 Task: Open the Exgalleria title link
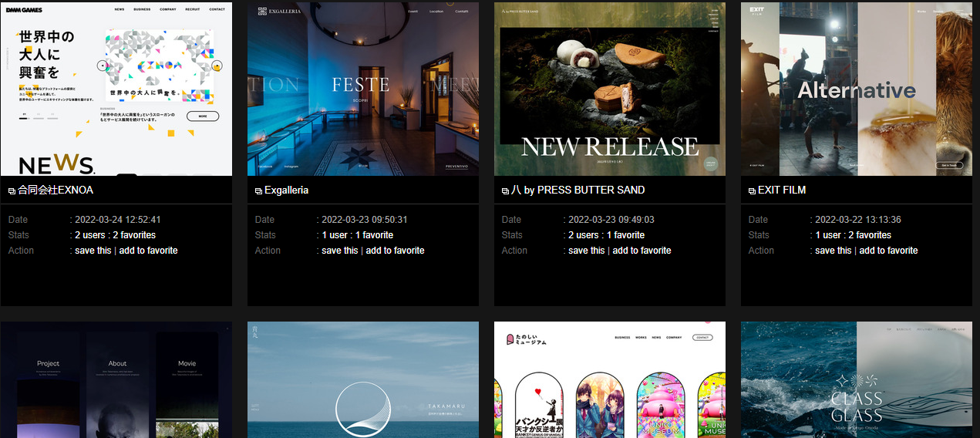tap(286, 190)
